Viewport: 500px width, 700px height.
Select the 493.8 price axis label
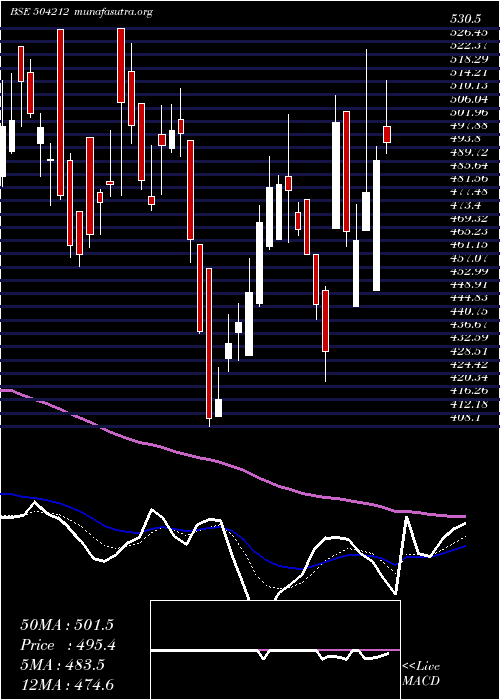click(465, 138)
